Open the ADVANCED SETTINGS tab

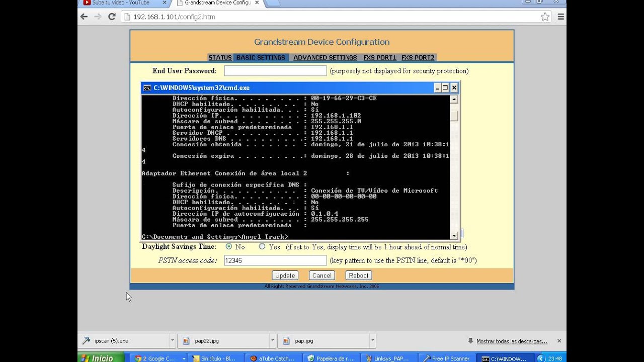(325, 57)
